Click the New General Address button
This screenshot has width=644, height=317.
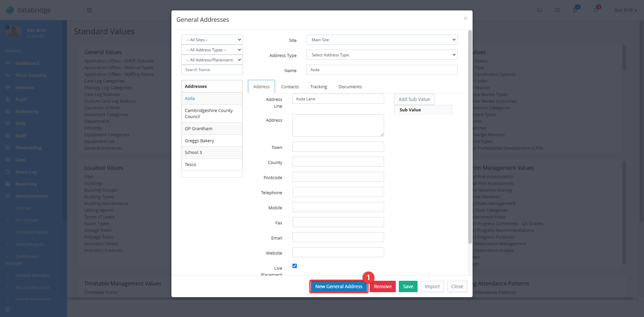tap(339, 286)
